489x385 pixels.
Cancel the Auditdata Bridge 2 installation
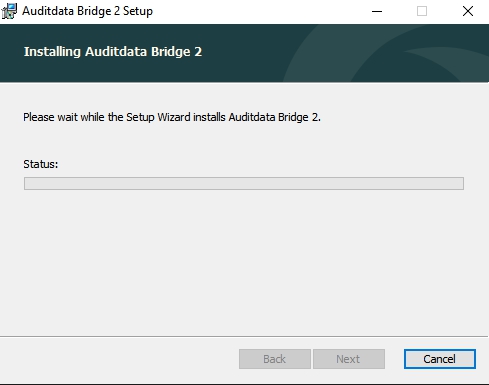click(440, 359)
